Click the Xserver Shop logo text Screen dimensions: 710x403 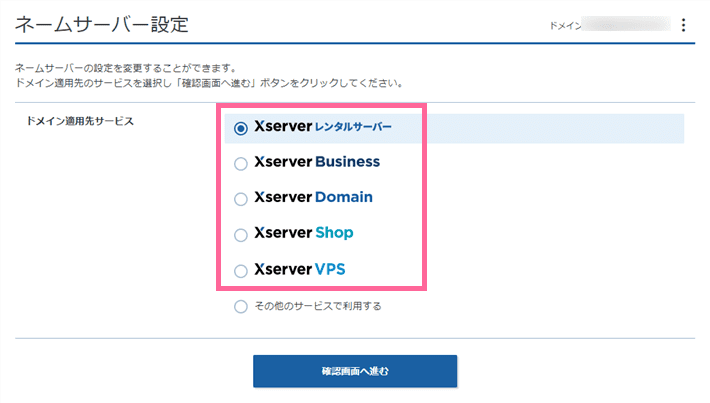(304, 233)
